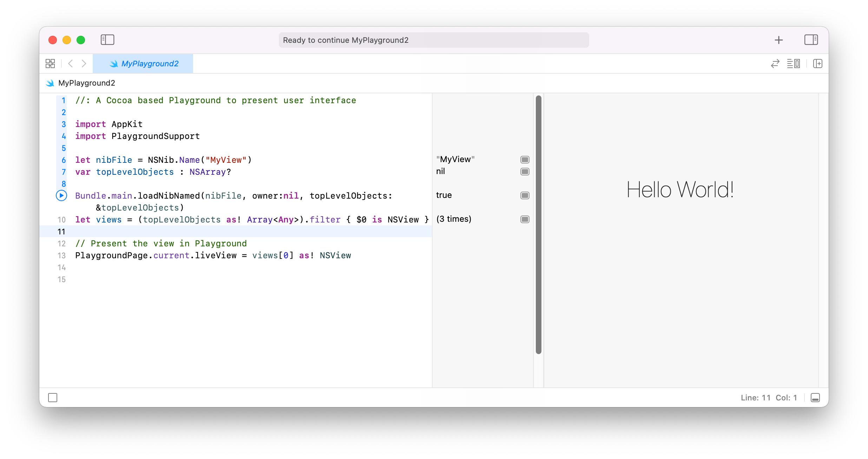This screenshot has width=868, height=459.
Task: Toggle inline result display for the true value
Action: 525,195
